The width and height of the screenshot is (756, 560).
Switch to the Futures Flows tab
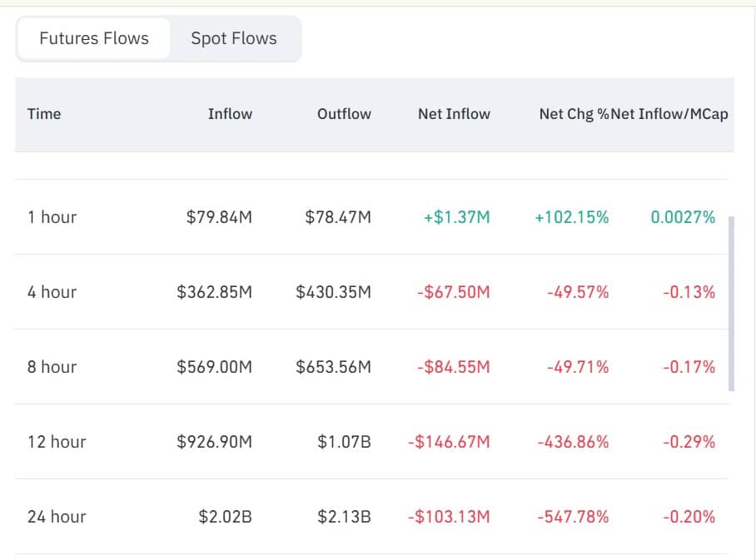[x=94, y=38]
